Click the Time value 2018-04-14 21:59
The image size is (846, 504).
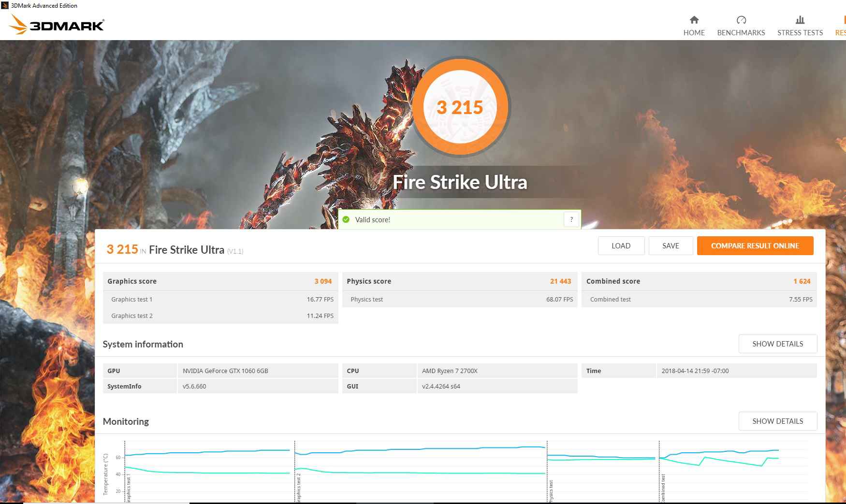[x=695, y=371]
